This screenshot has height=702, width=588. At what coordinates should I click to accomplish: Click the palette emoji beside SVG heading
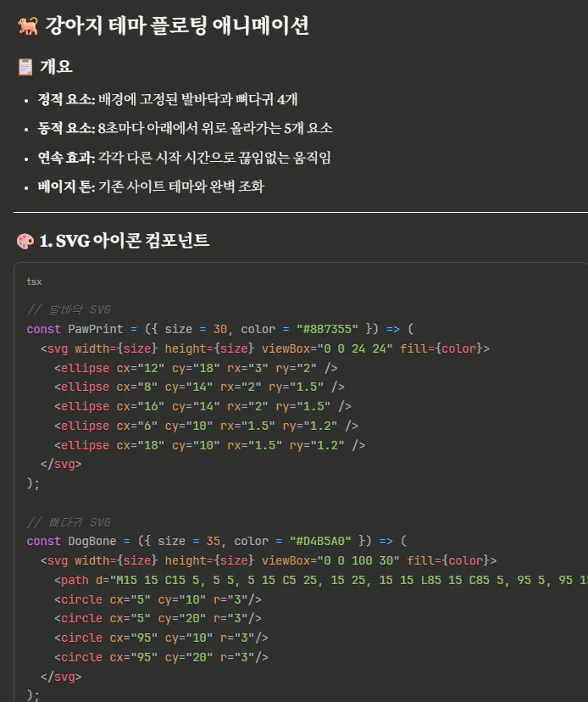tap(25, 241)
